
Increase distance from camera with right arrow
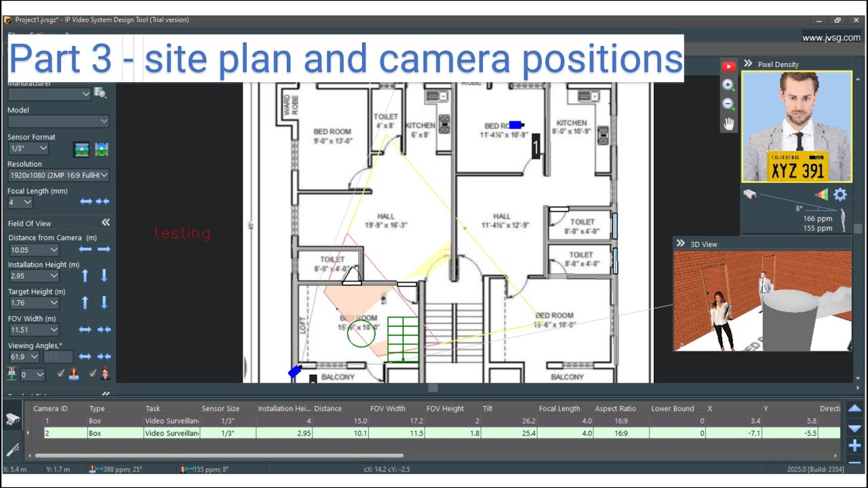104,249
